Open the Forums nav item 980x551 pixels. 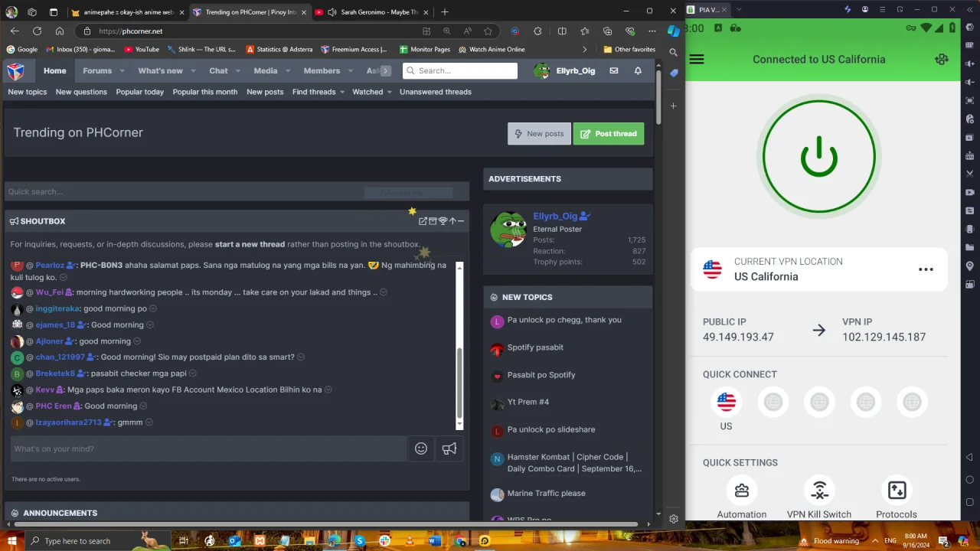point(97,70)
